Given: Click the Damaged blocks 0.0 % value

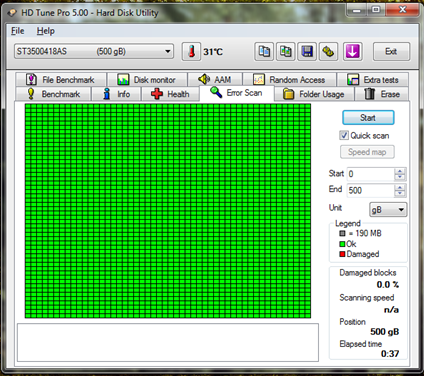Looking at the screenshot, I should tap(388, 285).
